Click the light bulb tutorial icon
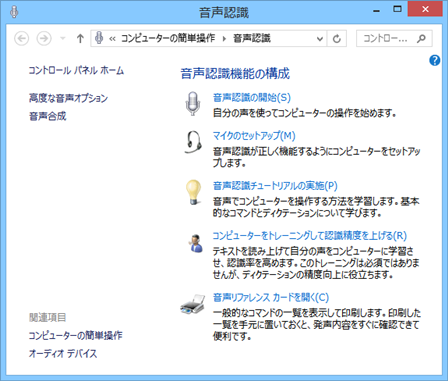Screen dimensions: 448x381 (193, 192)
